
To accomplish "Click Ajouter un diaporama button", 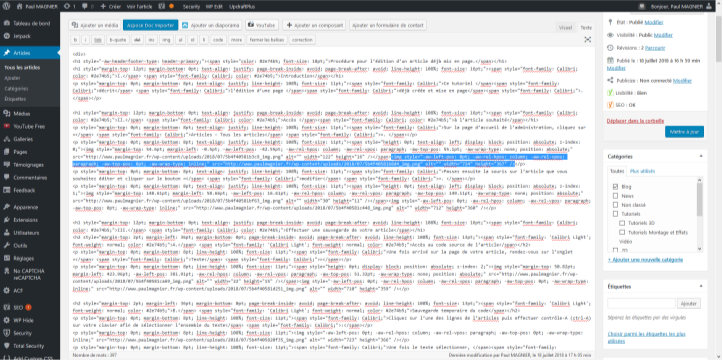I will click(211, 25).
